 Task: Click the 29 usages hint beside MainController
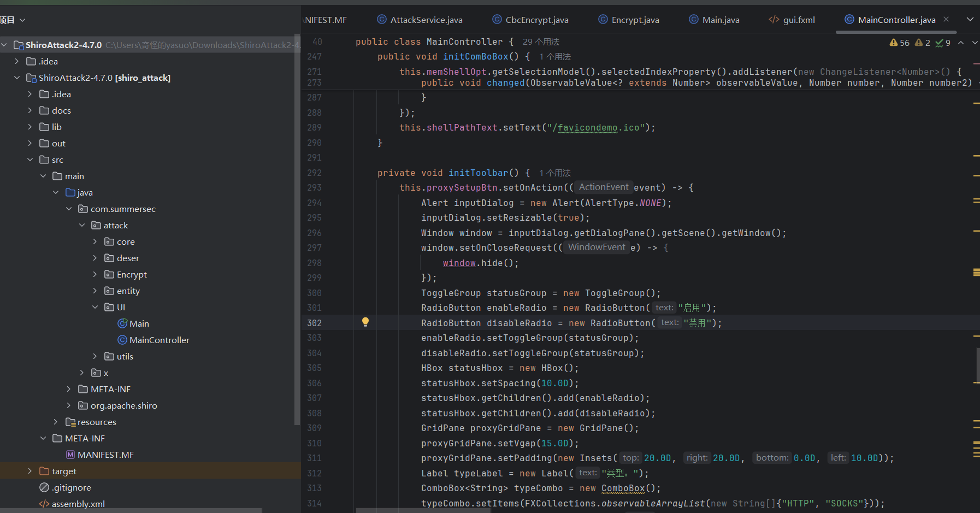[x=541, y=42]
